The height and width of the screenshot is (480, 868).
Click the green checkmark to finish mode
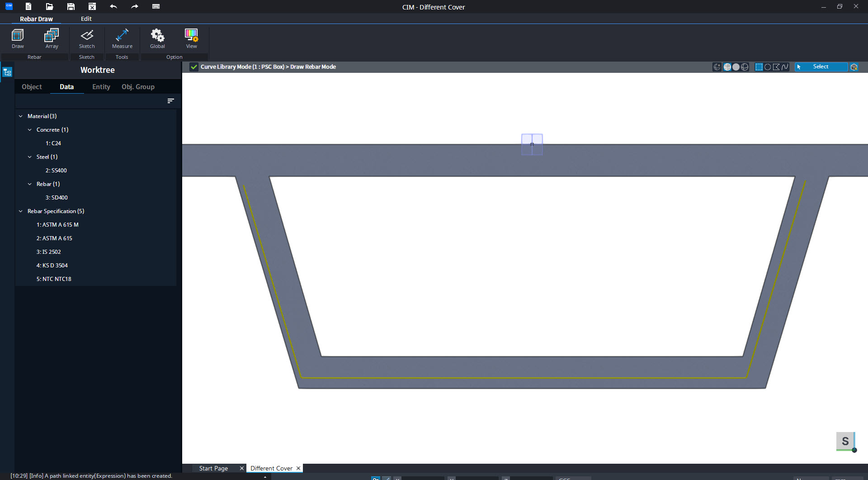(194, 67)
